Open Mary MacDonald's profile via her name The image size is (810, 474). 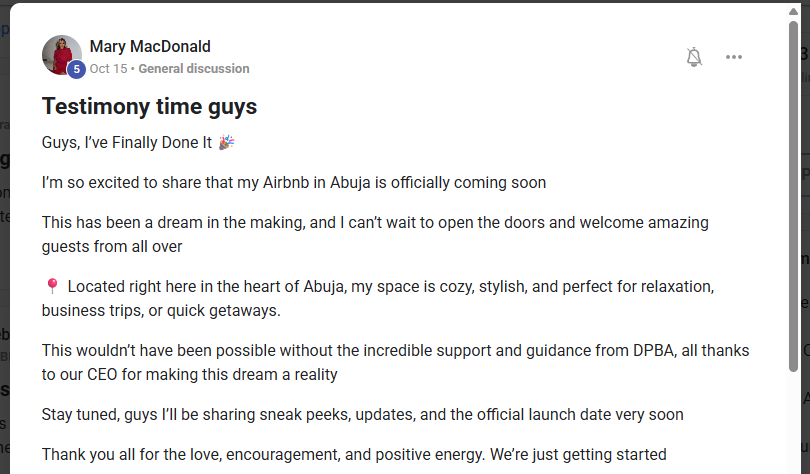[150, 46]
